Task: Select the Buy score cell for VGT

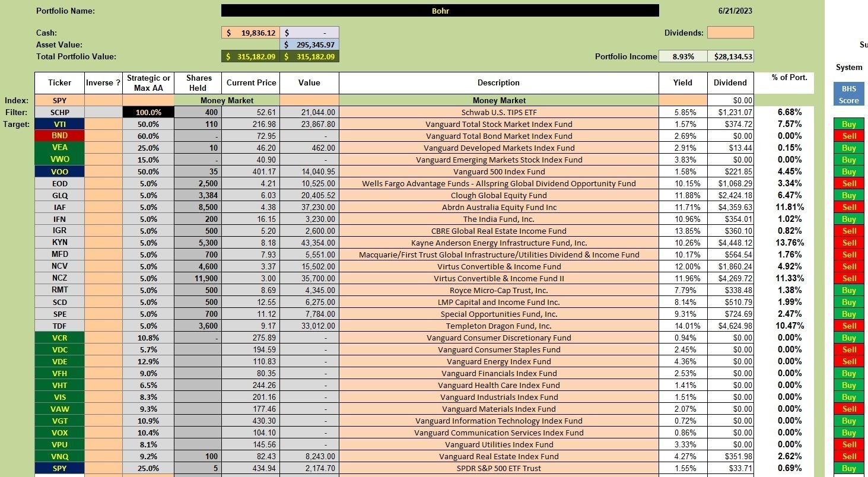Action: point(848,421)
